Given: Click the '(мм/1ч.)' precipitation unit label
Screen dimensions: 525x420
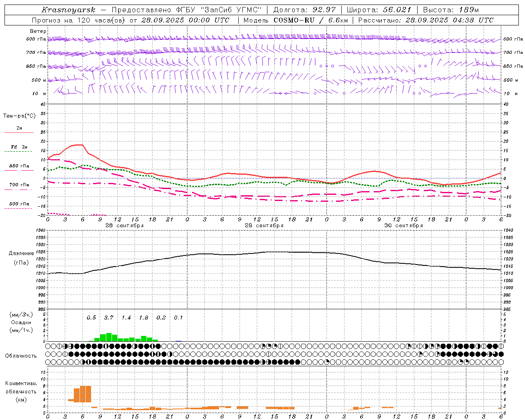Looking at the screenshot, I should click(x=21, y=331).
